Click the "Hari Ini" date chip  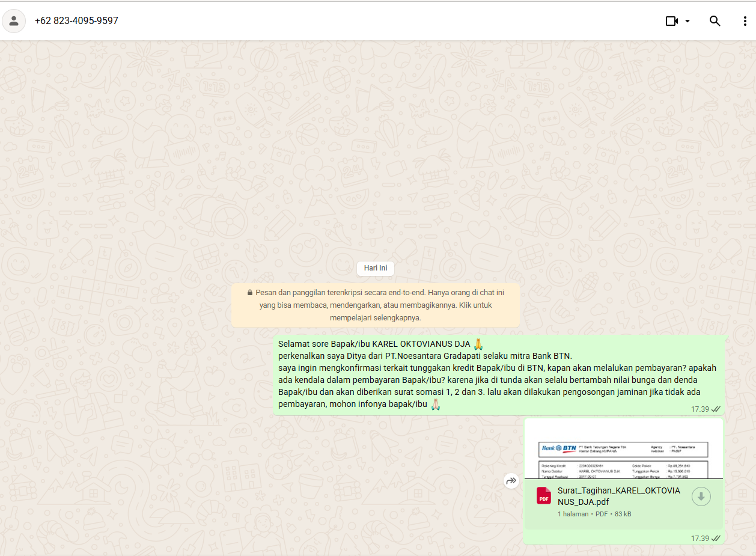(x=376, y=268)
